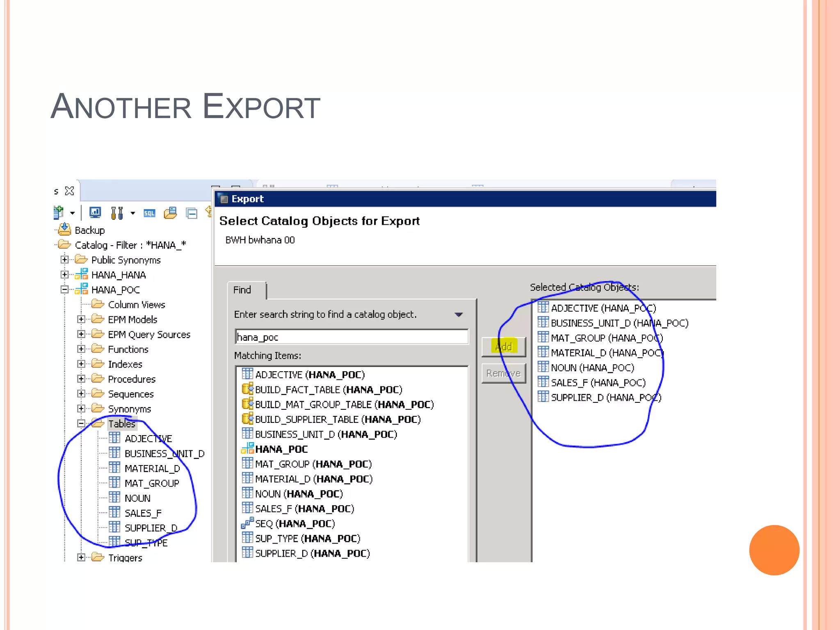The width and height of the screenshot is (840, 630).
Task: Expand the HANA_HANA schema
Action: tap(64, 274)
